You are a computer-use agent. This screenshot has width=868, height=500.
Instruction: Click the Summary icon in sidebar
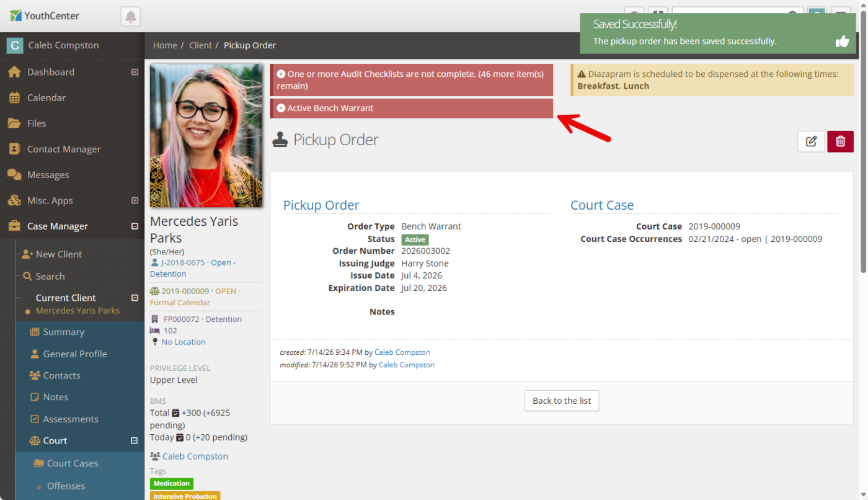point(35,332)
